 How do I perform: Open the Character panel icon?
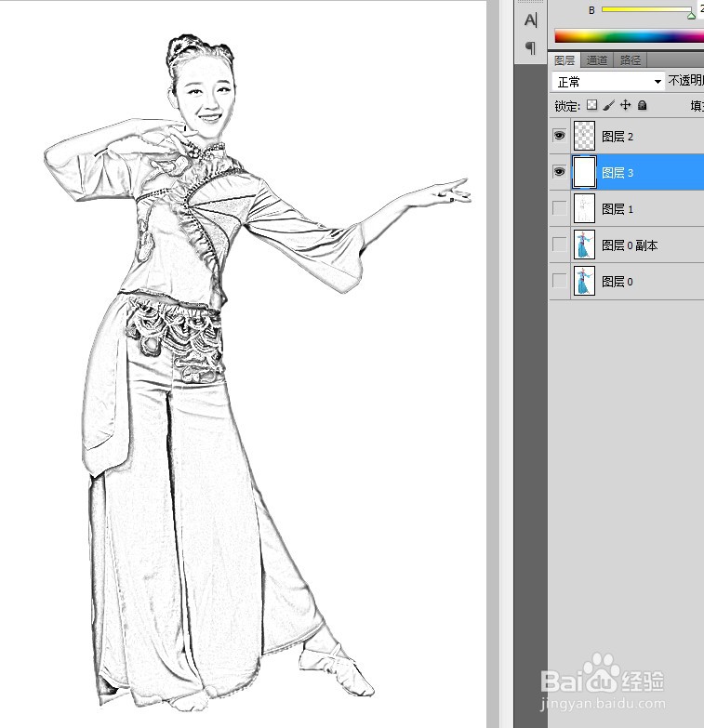530,20
